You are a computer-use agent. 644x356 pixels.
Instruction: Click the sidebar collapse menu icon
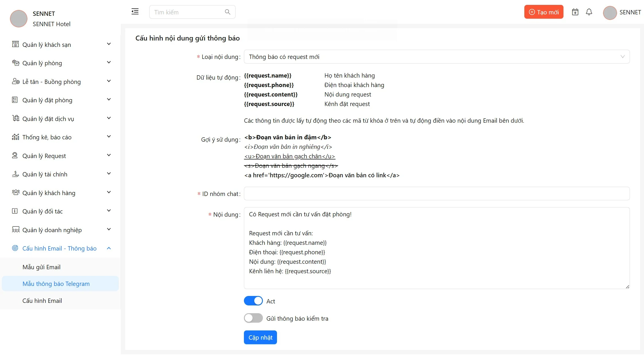(135, 12)
